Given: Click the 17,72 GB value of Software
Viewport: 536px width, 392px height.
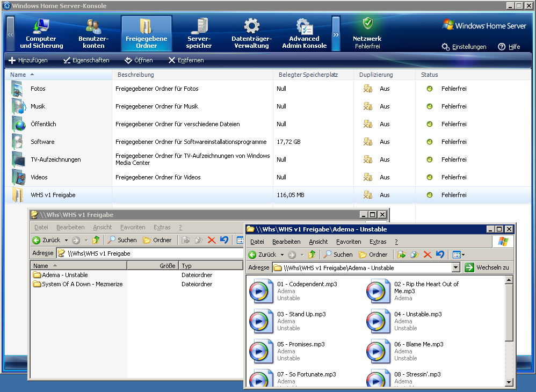Looking at the screenshot, I should (x=288, y=142).
